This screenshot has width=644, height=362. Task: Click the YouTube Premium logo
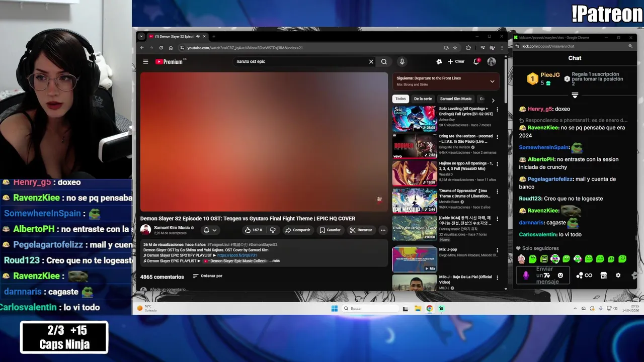tap(169, 62)
